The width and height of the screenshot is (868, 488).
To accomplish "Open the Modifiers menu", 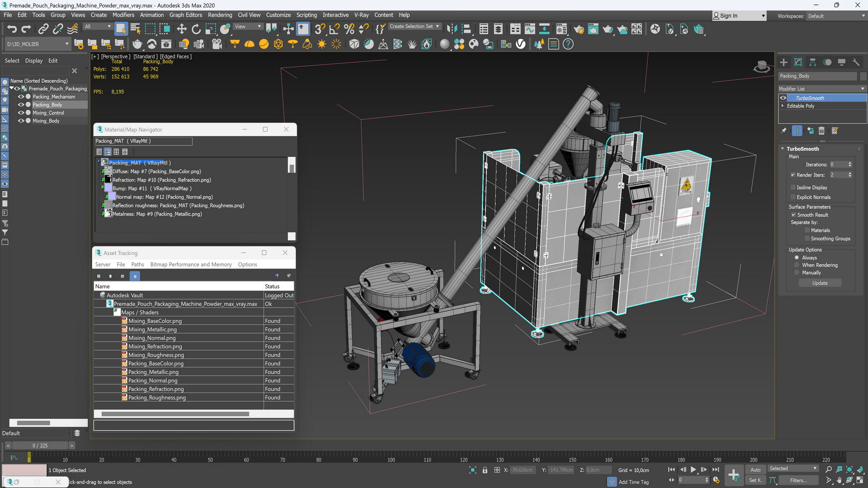I will coord(123,15).
